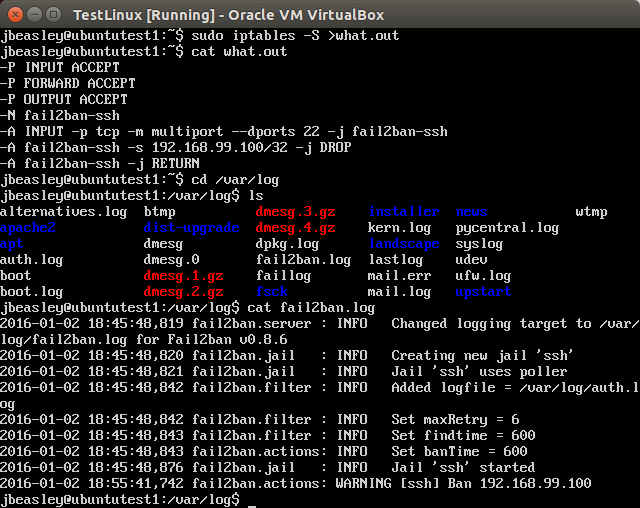Viewport: 640px width, 508px height.
Task: Click the 'Creating new jail 'ssh'' log entry
Action: 287,355
